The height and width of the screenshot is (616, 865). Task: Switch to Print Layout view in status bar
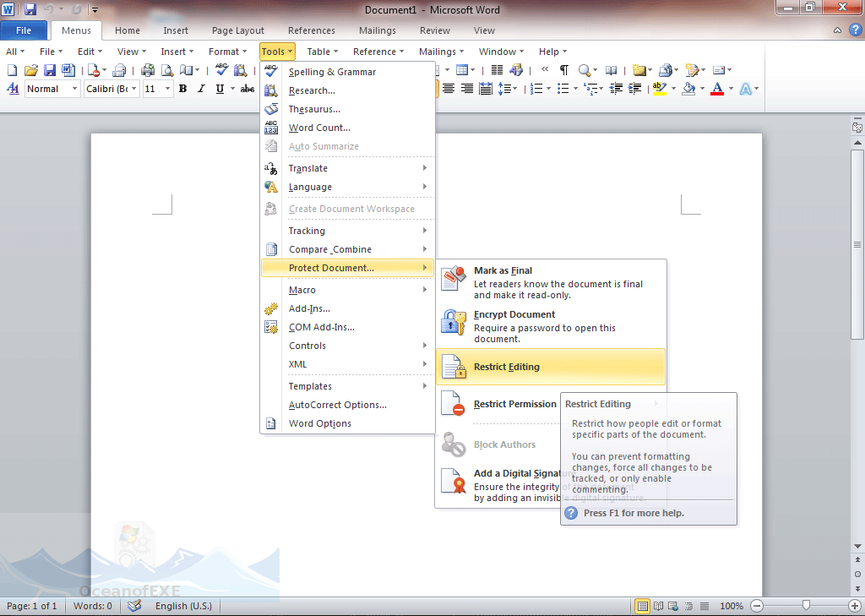tap(642, 606)
